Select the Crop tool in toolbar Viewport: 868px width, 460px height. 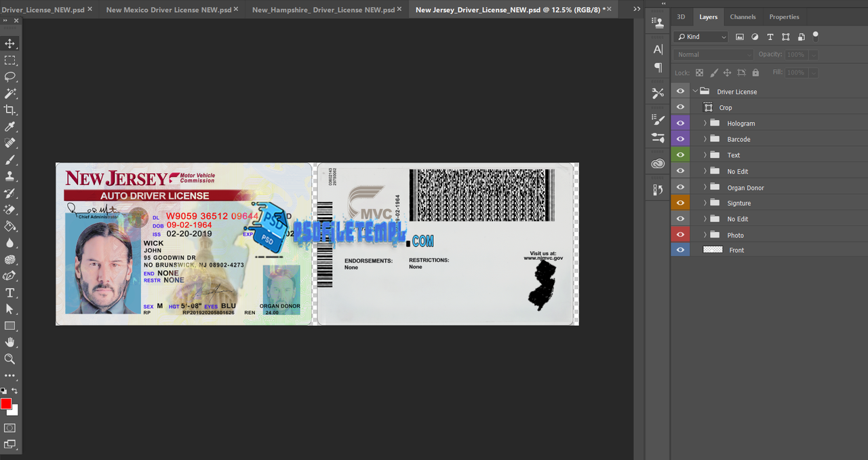9,110
